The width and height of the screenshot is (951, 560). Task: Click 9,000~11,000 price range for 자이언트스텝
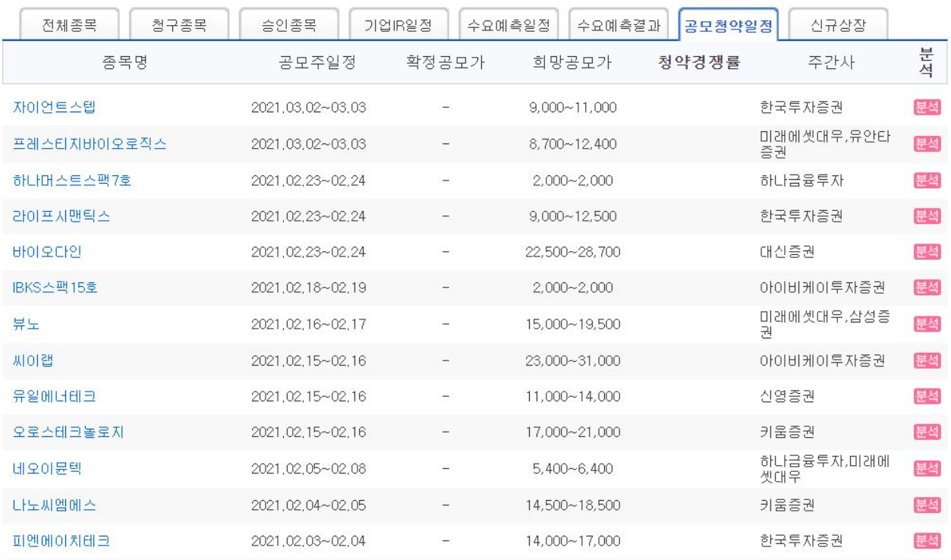[x=573, y=109]
